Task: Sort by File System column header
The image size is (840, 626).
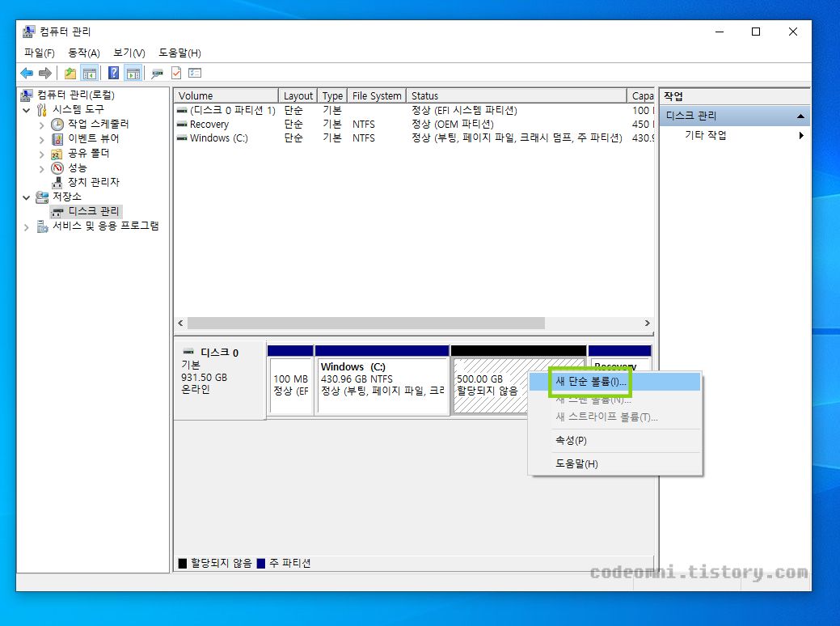Action: pos(377,95)
